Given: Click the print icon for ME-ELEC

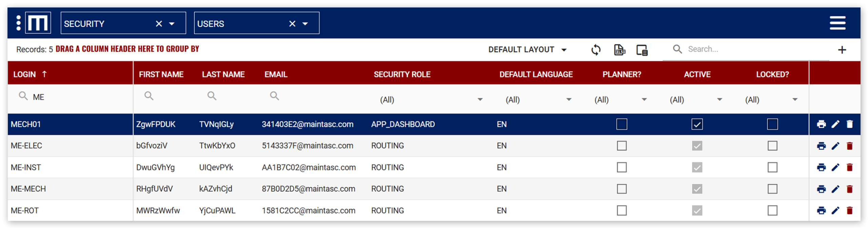Looking at the screenshot, I should [x=821, y=146].
